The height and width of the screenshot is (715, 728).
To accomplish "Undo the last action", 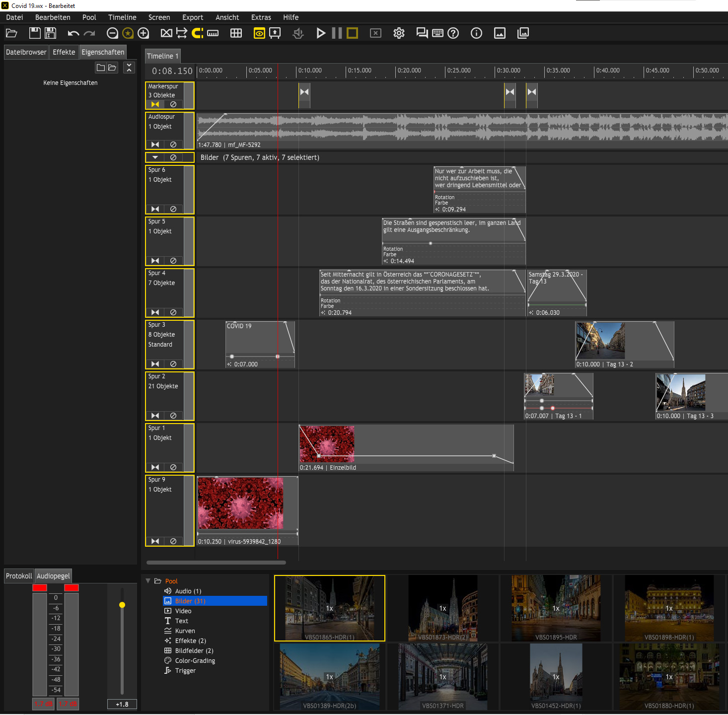I will click(73, 33).
